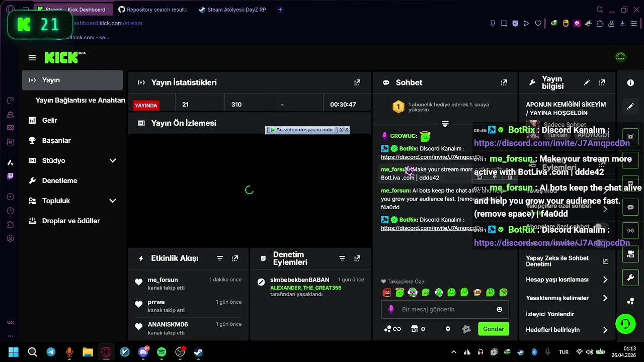Click the snapshot icon in browser toolbar

click(504, 23)
